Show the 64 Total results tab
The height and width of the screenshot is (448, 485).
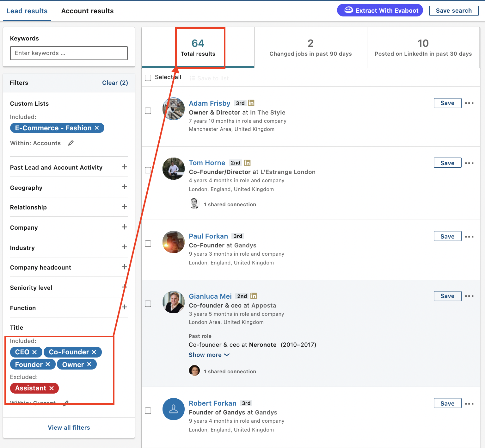[198, 47]
